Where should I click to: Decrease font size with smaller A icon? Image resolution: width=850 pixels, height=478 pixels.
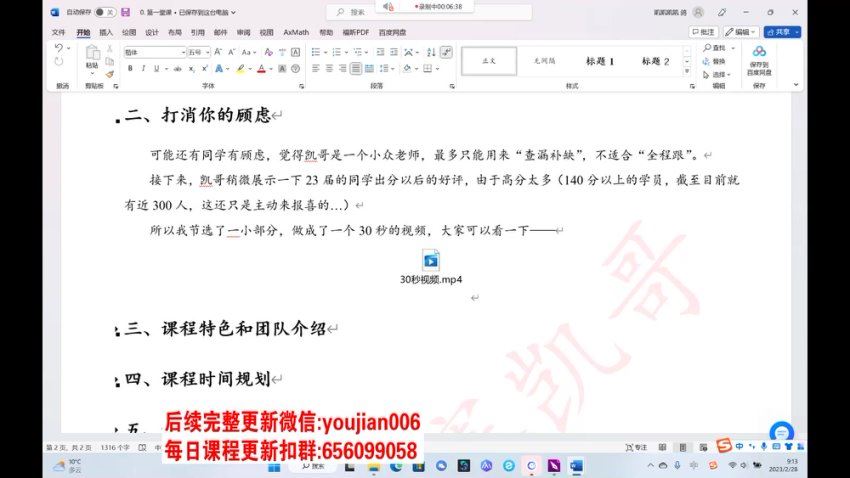[x=231, y=52]
